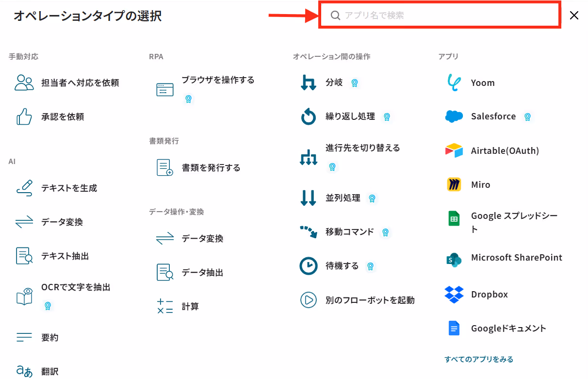The height and width of the screenshot is (379, 588).
Task: Click the ブラウザを操作する browser icon
Action: [165, 90]
